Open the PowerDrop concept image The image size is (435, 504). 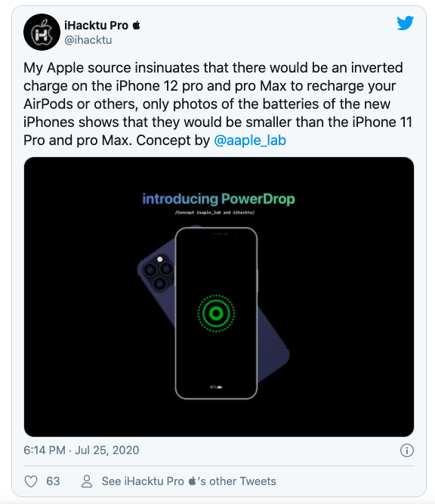pyautogui.click(x=219, y=297)
